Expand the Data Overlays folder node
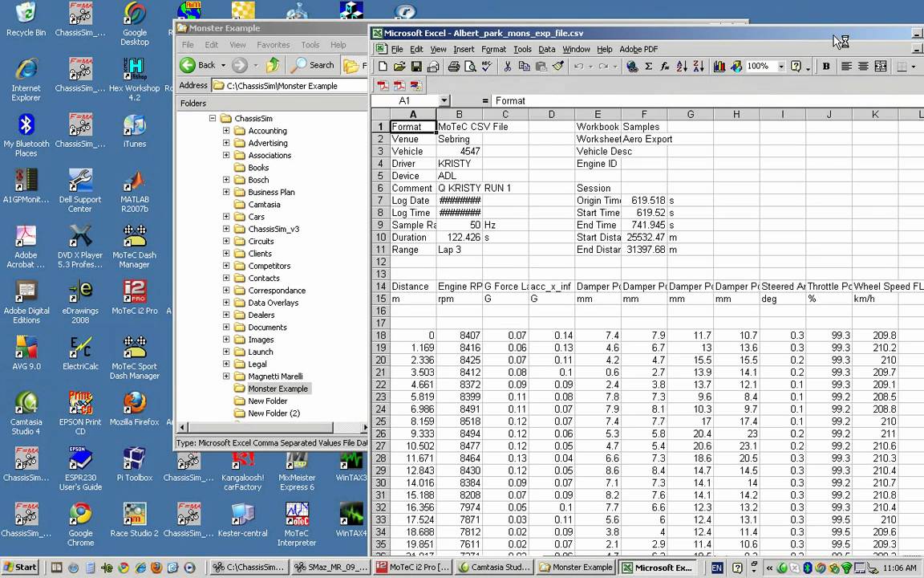This screenshot has height=578, width=924. tap(226, 303)
